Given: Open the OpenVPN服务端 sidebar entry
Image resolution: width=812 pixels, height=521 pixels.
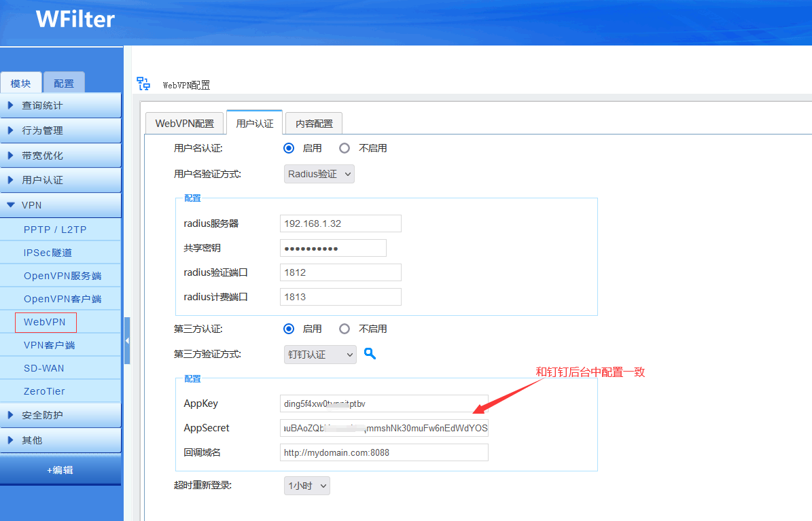Looking at the screenshot, I should (63, 276).
